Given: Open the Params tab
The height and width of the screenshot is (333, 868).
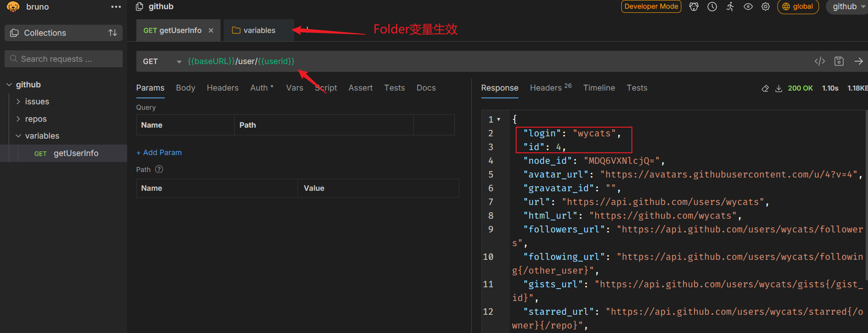Looking at the screenshot, I should coord(150,88).
